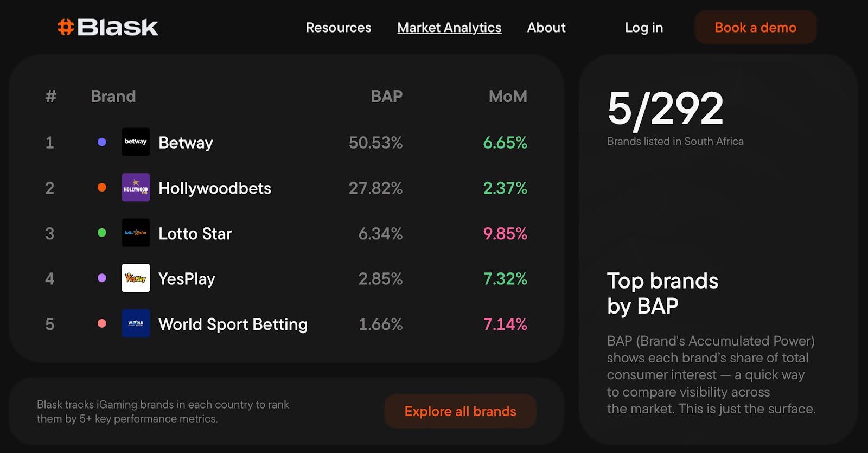Click the pink dot beside World Sport Betting
The width and height of the screenshot is (868, 453).
101,323
